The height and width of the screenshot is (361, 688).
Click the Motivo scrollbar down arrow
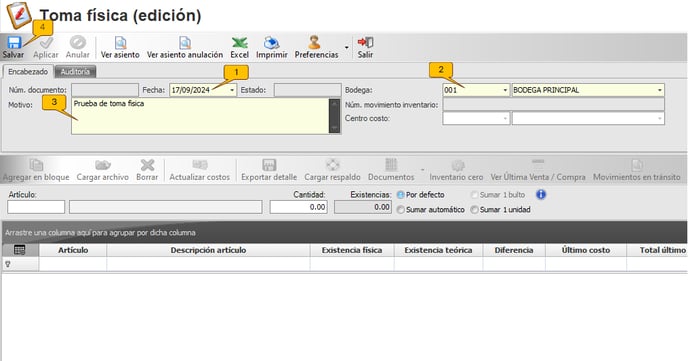(335, 129)
